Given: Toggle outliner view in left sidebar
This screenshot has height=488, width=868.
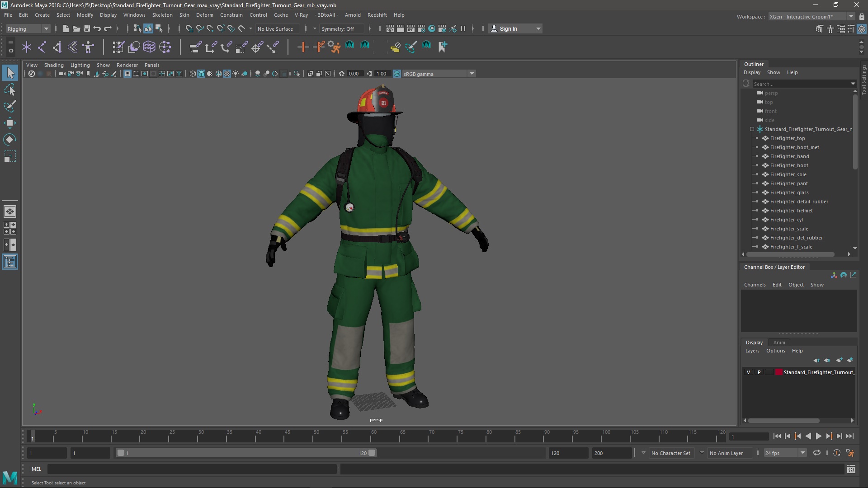Looking at the screenshot, I should [9, 262].
